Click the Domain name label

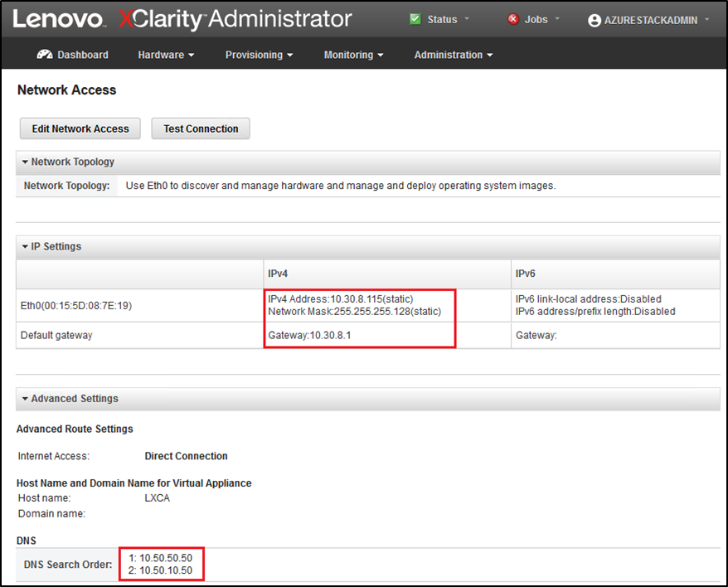tap(51, 514)
